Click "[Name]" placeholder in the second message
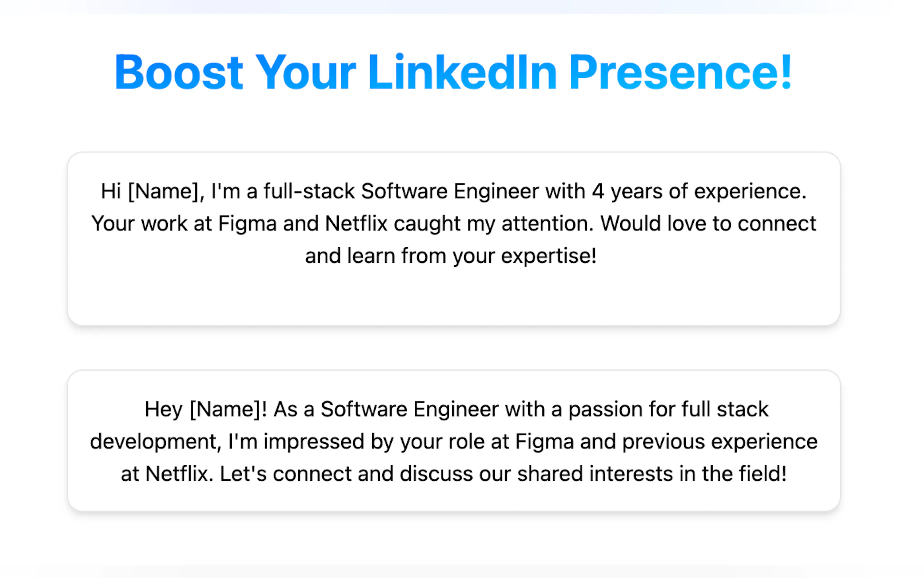This screenshot has height=578, width=924. point(226,409)
